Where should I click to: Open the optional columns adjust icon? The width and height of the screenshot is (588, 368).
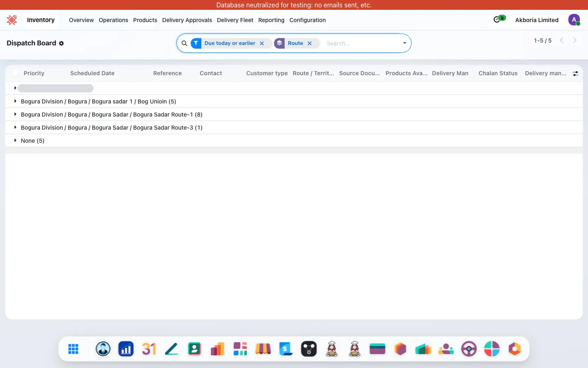tap(575, 74)
